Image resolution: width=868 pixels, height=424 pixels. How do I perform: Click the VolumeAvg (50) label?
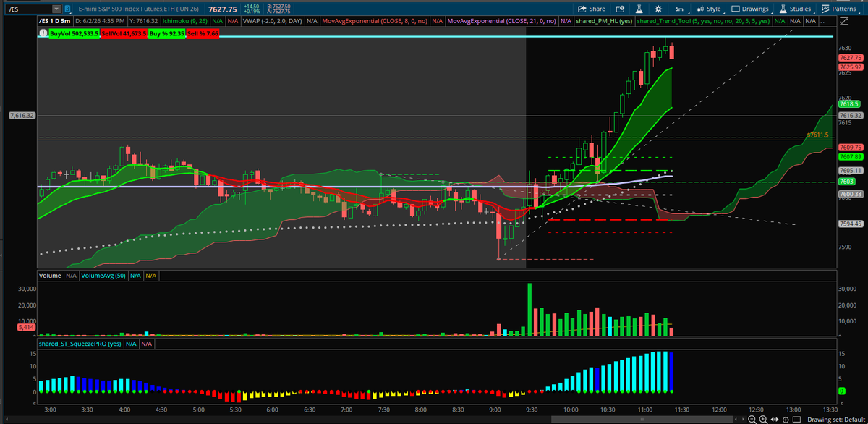click(103, 276)
